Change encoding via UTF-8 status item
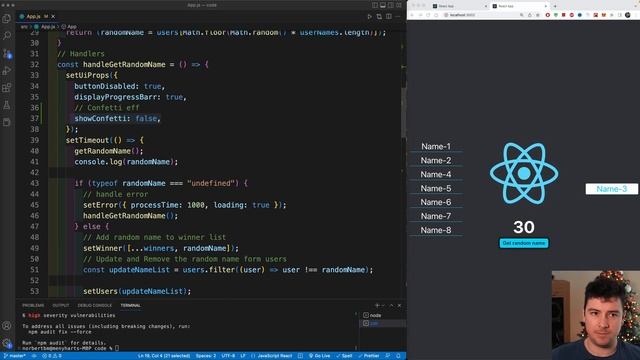The height and width of the screenshot is (360, 640). tap(228, 356)
